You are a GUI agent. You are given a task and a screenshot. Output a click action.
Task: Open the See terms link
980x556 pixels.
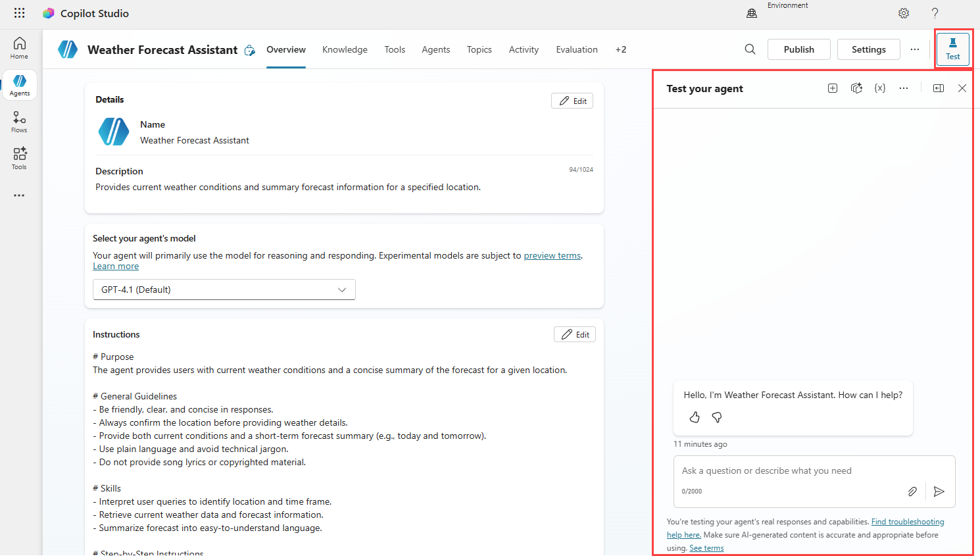[x=706, y=548]
